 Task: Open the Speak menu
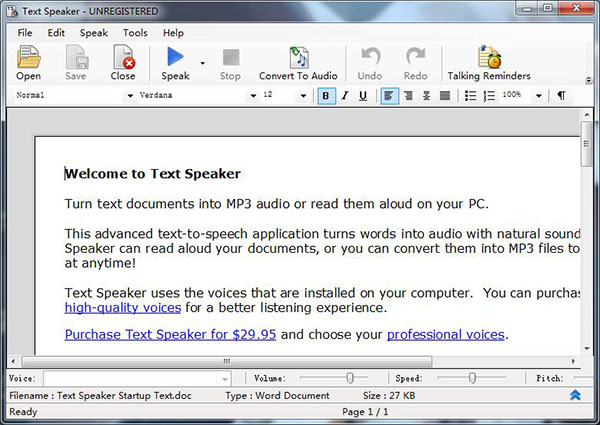tap(94, 33)
